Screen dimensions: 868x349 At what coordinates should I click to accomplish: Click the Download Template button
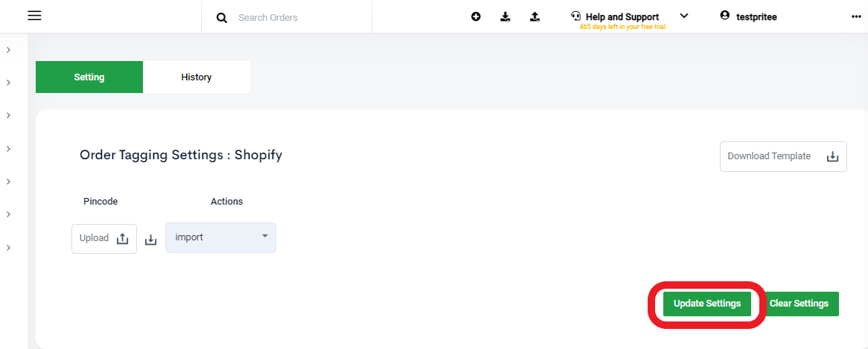(783, 156)
